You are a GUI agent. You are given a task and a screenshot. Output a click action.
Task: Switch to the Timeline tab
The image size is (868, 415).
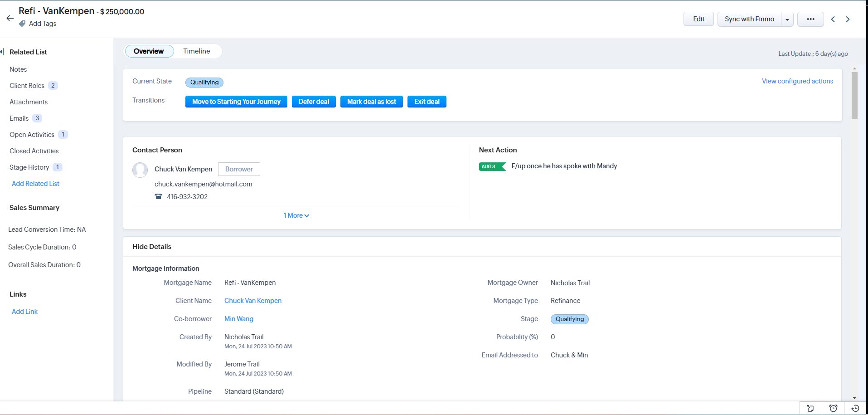196,51
